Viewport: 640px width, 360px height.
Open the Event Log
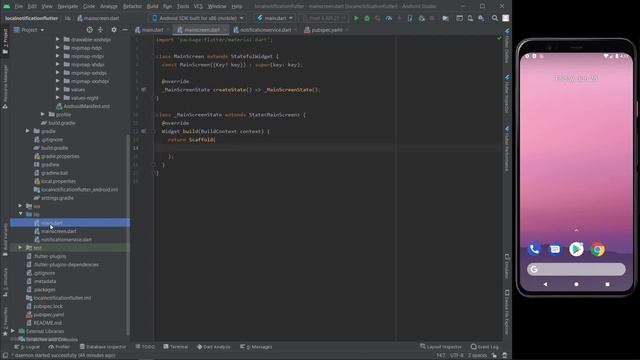click(484, 347)
